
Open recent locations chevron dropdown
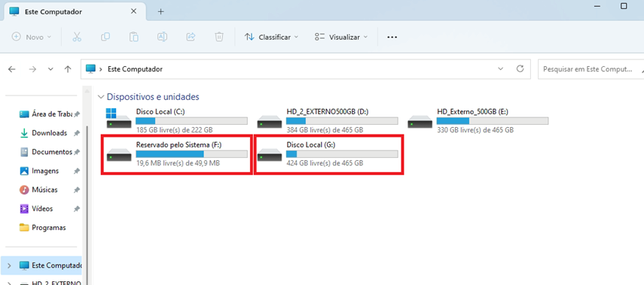(50, 69)
